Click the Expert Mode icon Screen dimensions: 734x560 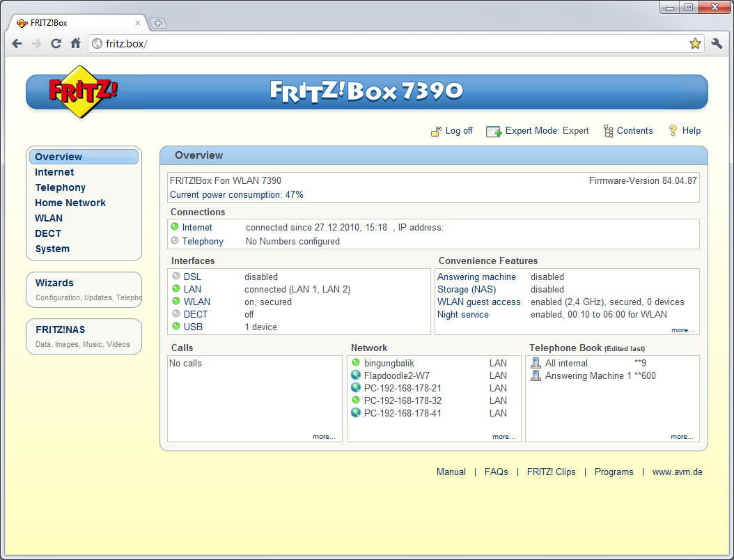(x=494, y=131)
